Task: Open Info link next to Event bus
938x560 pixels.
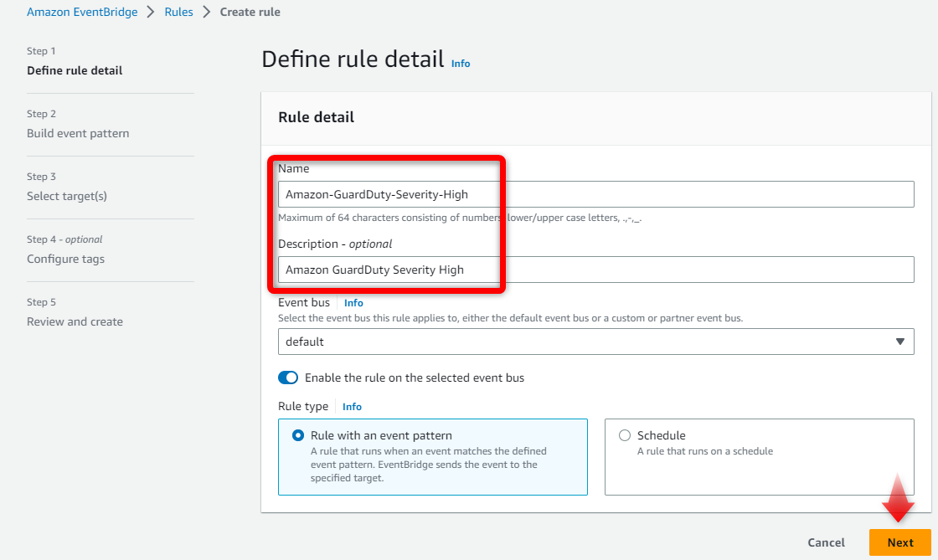Action: [353, 303]
